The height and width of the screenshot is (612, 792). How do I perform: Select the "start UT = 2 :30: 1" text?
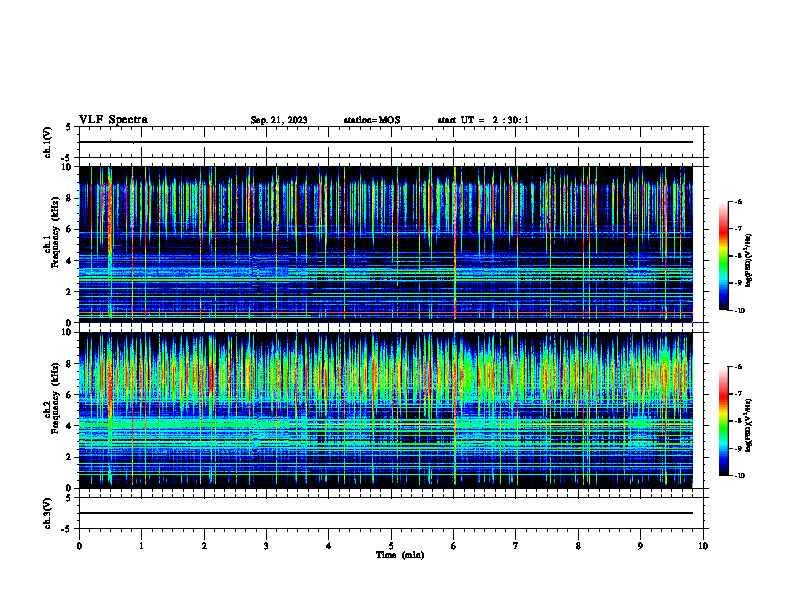pos(483,120)
